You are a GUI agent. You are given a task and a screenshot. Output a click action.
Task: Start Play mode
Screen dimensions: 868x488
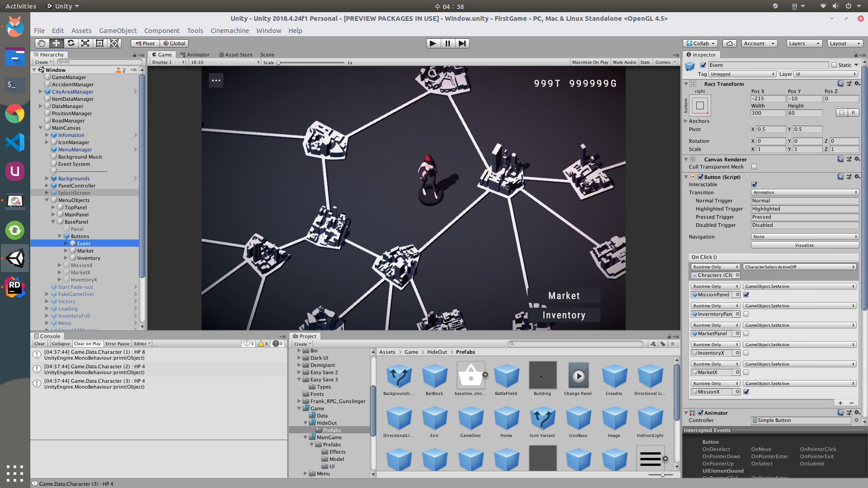pos(433,43)
